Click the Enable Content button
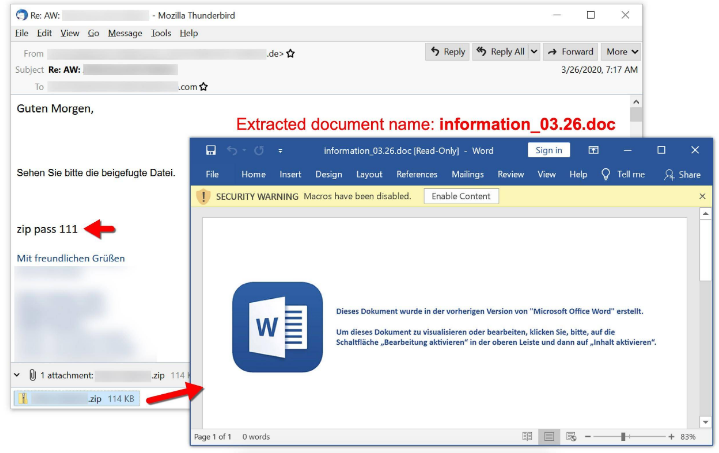The image size is (719, 453). pos(461,197)
